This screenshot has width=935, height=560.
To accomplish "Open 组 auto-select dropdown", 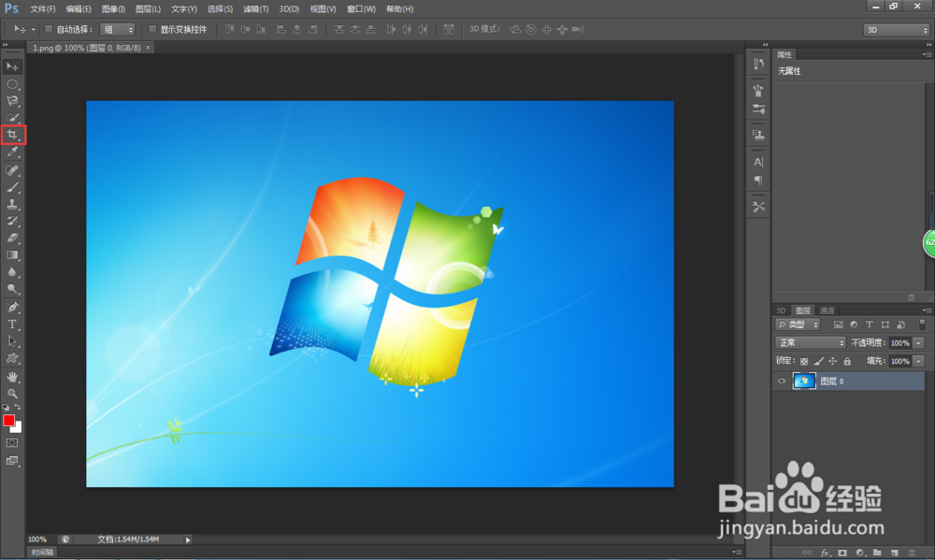I will pos(118,29).
